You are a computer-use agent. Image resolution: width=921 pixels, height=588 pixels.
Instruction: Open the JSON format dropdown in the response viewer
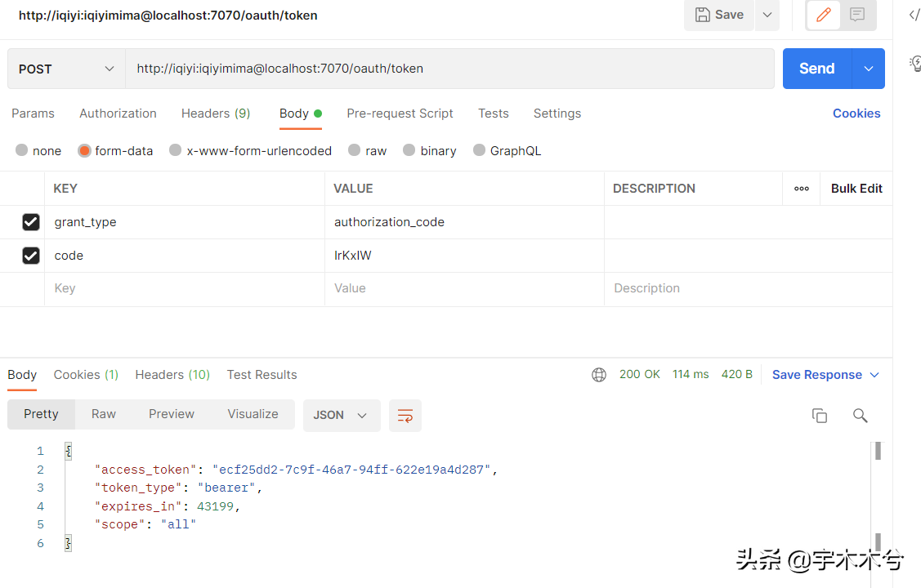pyautogui.click(x=342, y=415)
